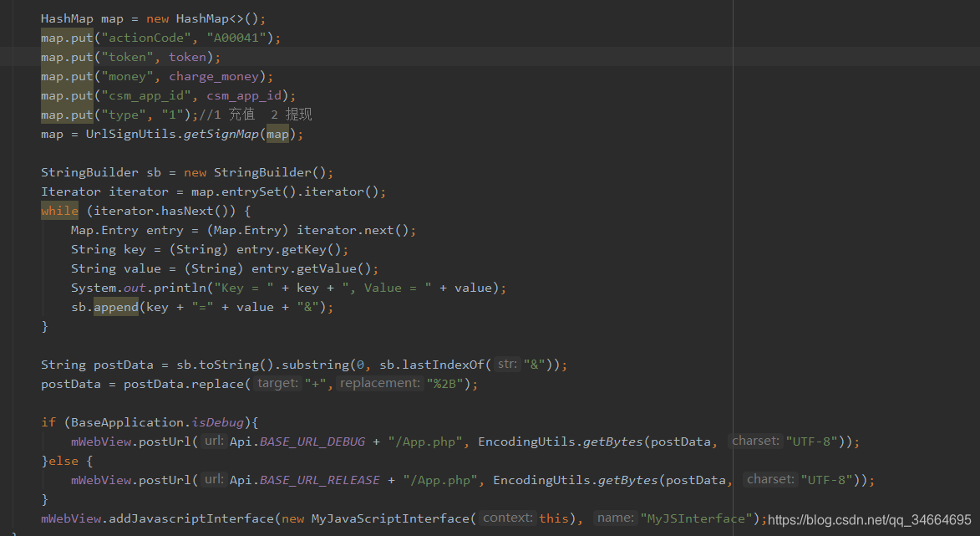Image resolution: width=980 pixels, height=536 pixels.
Task: Click the highlighted append method
Action: [116, 307]
